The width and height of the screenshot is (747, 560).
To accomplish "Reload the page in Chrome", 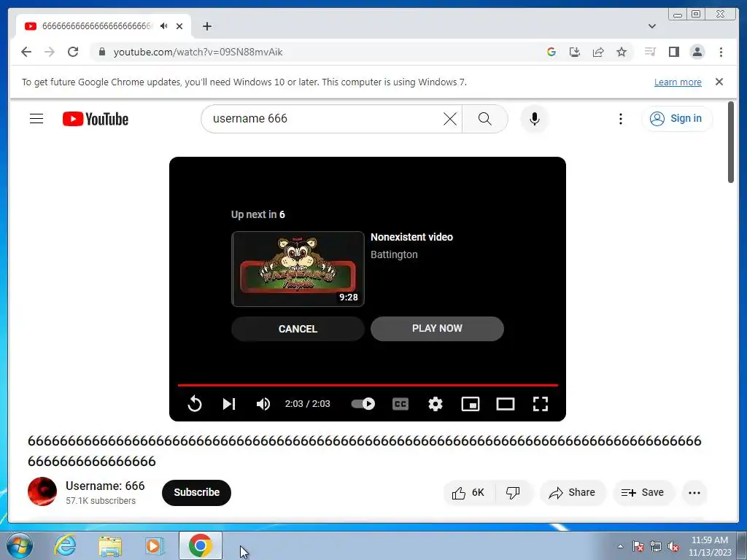I will click(73, 52).
